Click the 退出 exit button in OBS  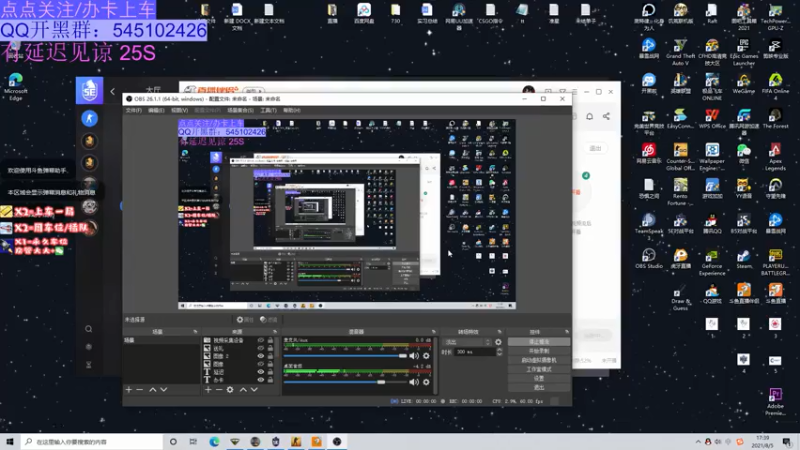point(539,388)
